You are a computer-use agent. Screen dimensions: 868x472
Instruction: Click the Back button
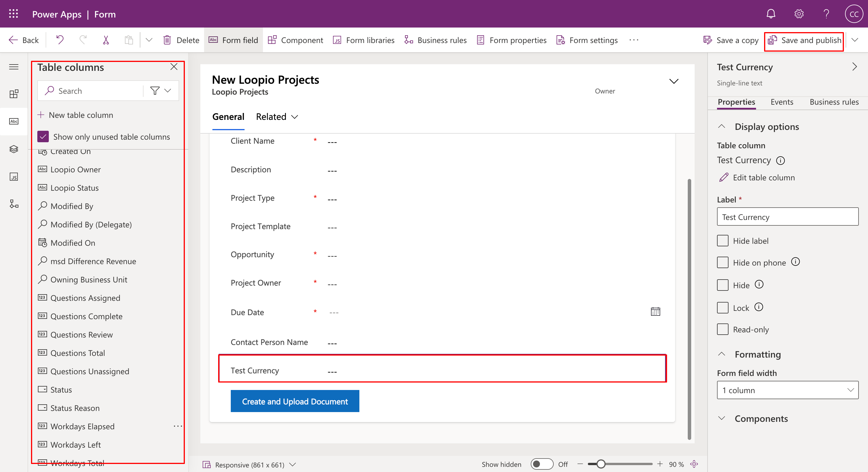24,40
